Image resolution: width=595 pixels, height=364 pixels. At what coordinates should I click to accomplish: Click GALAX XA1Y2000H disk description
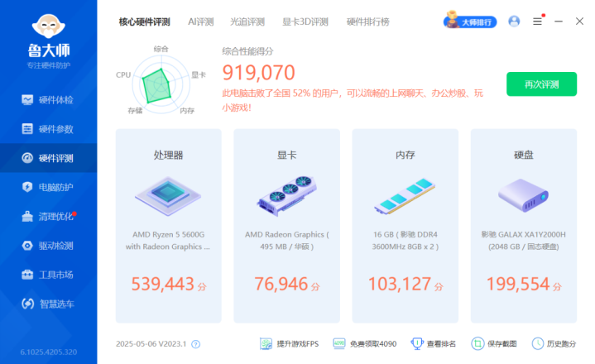(x=523, y=241)
